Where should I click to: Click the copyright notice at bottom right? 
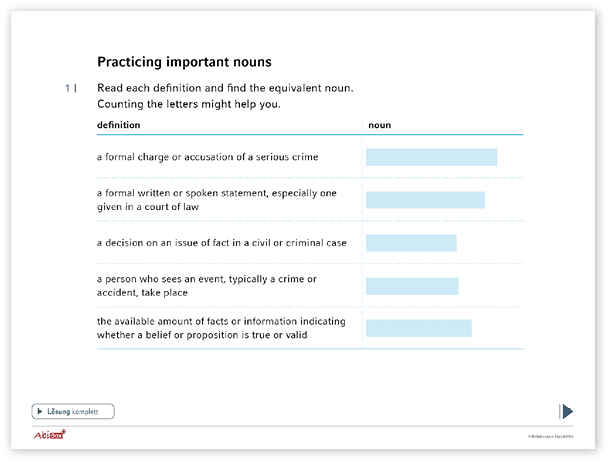[554, 437]
